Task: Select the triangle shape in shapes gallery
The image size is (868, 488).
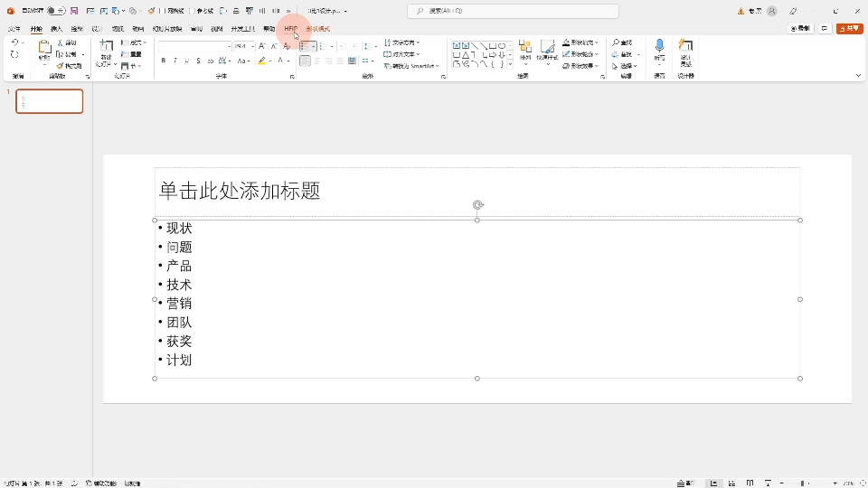Action: click(x=466, y=55)
